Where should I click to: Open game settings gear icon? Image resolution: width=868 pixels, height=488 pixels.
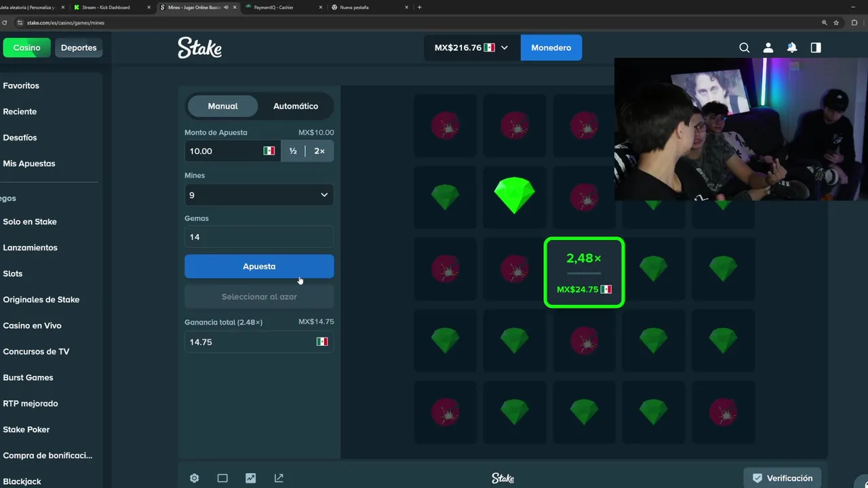click(195, 478)
